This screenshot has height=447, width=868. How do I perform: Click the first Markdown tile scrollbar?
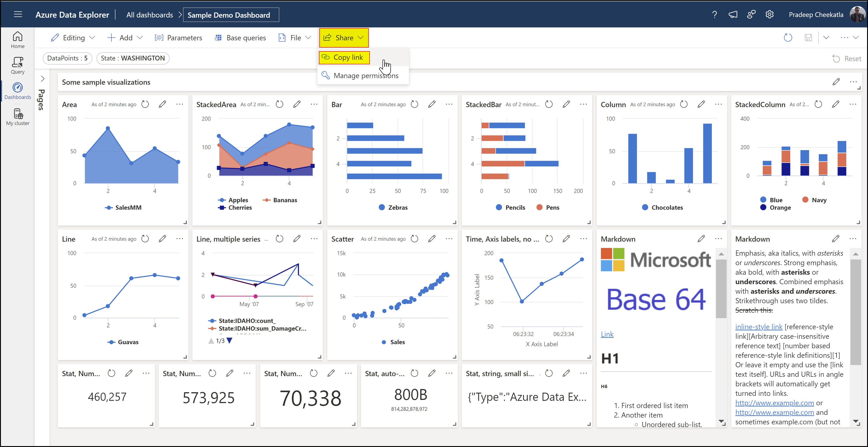(x=721, y=289)
